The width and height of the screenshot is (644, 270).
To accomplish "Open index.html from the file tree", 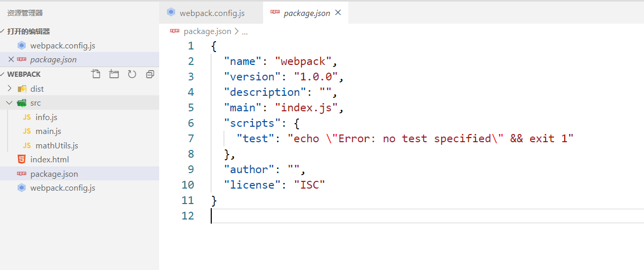I will (x=49, y=160).
